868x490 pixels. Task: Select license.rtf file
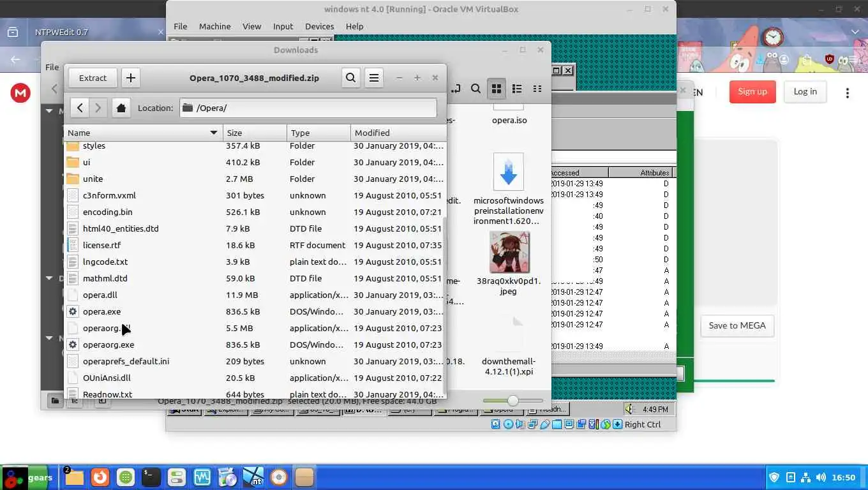[255, 245]
